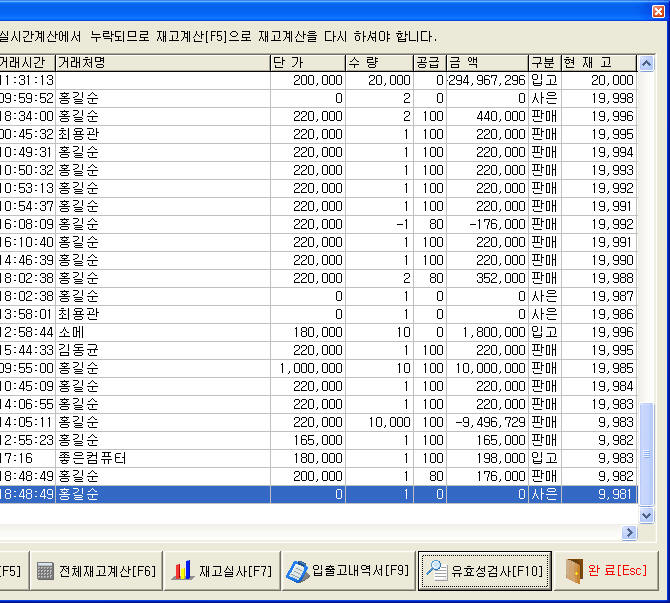670x603 pixels.
Task: Select 최용관 in the 00:45:32 row
Action: click(x=78, y=134)
